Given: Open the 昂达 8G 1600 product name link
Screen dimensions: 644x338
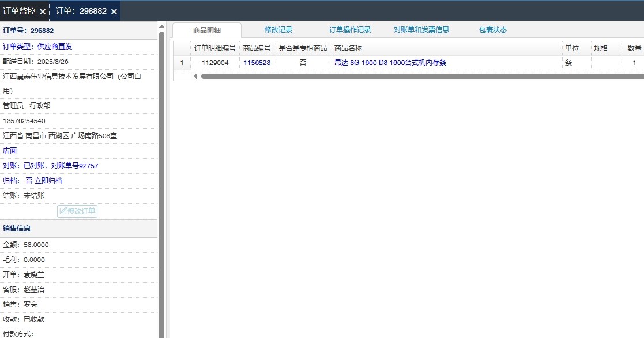Looking at the screenshot, I should coord(390,63).
